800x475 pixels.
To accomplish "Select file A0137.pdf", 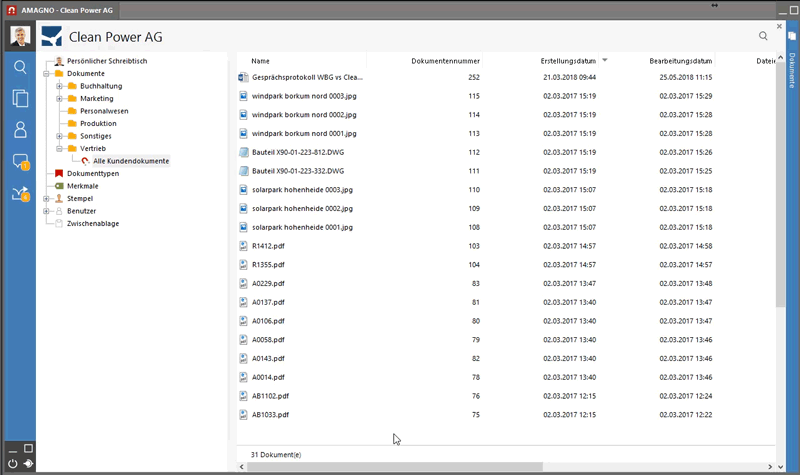I will tap(268, 302).
